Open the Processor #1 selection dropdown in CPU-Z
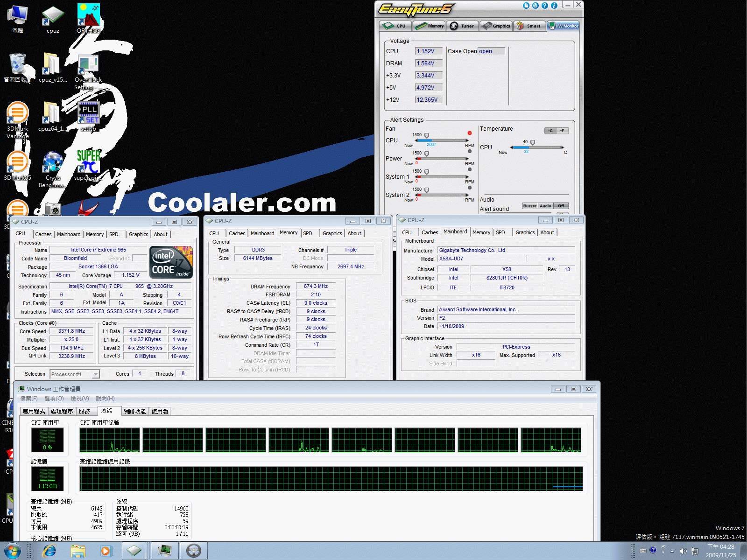The height and width of the screenshot is (560, 747). point(75,374)
